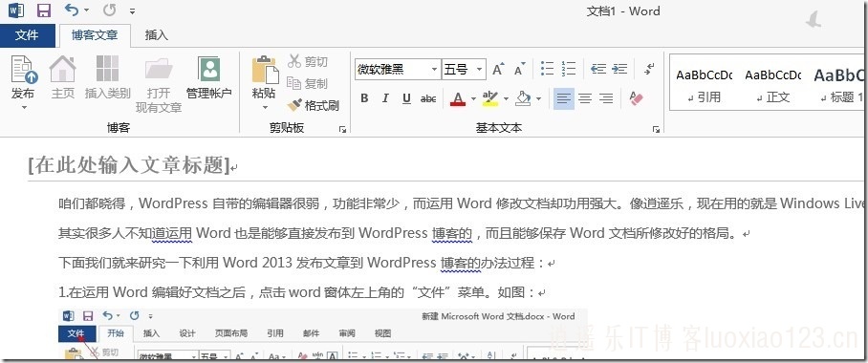The width and height of the screenshot is (868, 363).
Task: Click the numbered list icon
Action: pos(569,69)
